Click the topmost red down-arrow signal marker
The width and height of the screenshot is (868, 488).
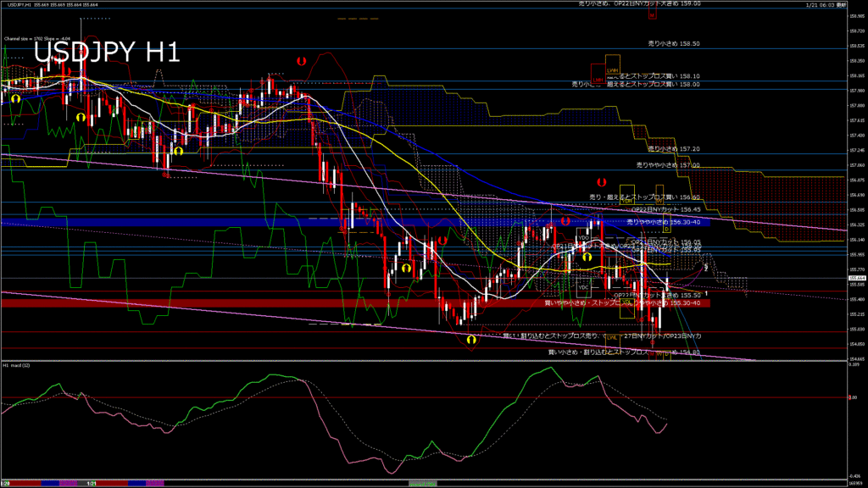pos(301,61)
